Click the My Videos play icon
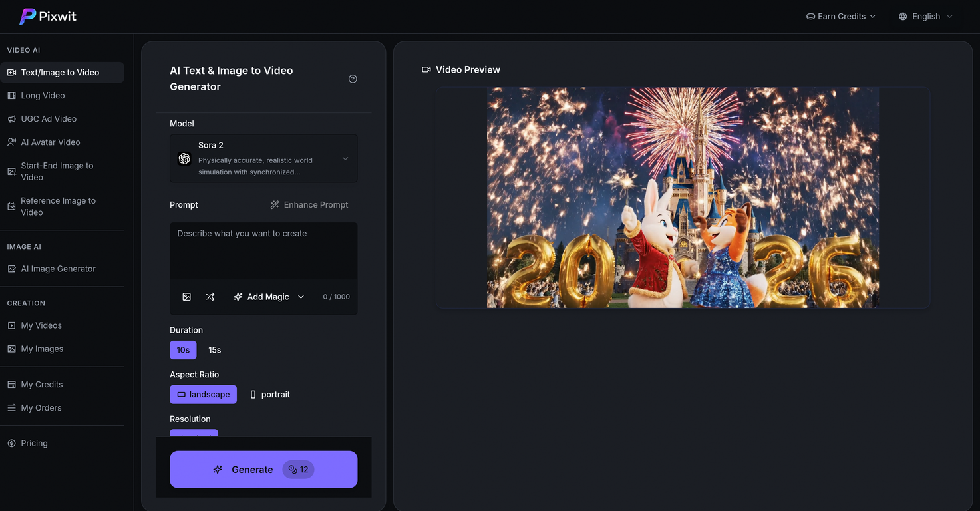 pos(11,325)
